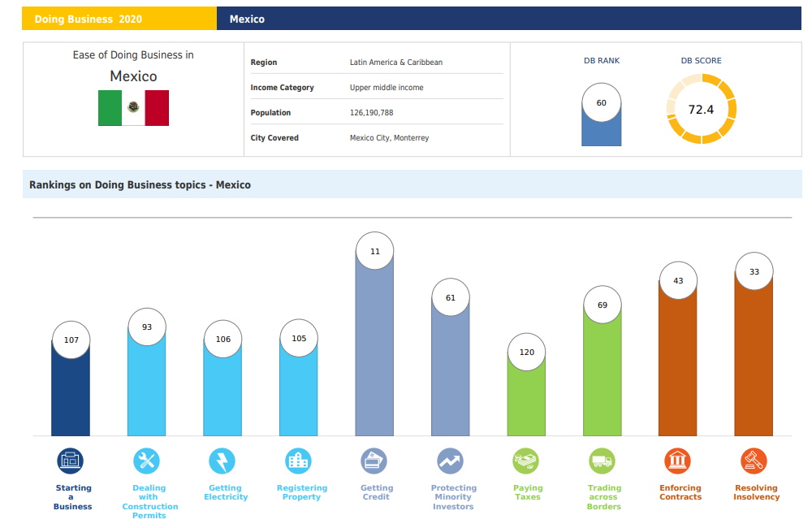Viewport: 812px width, 528px height.
Task: Click the Starting a Business label
Action: pos(73,497)
